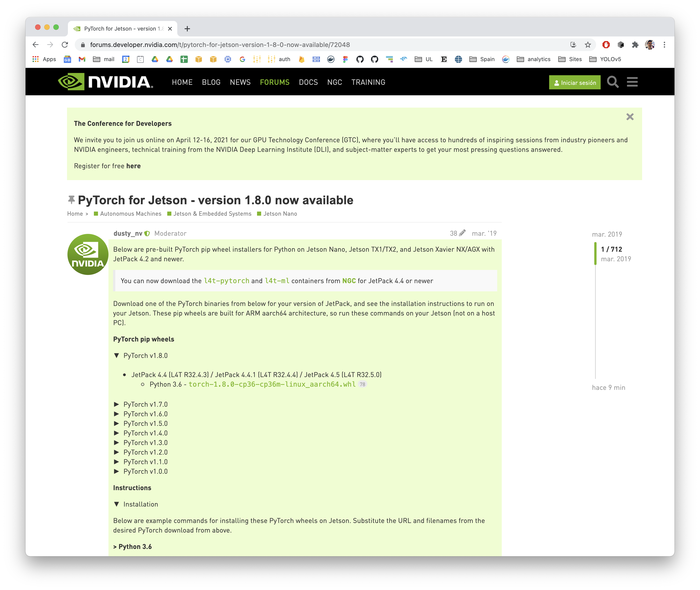700x590 pixels.
Task: Follow the Register for free here link
Action: [x=133, y=166]
